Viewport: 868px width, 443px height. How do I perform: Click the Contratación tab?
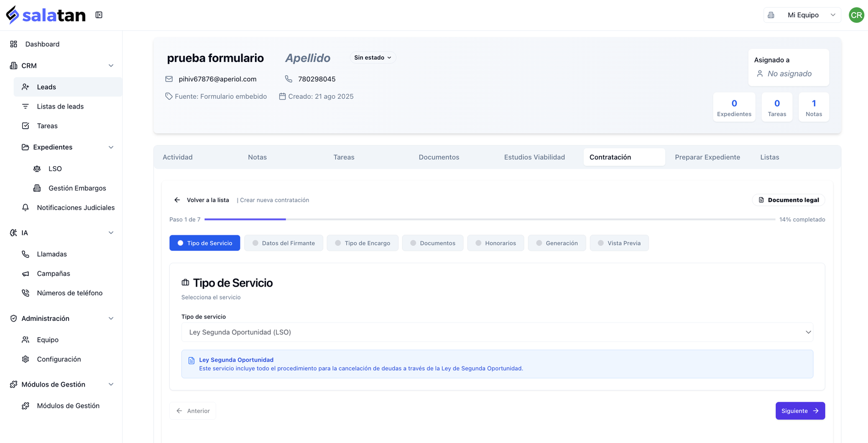[624, 157]
